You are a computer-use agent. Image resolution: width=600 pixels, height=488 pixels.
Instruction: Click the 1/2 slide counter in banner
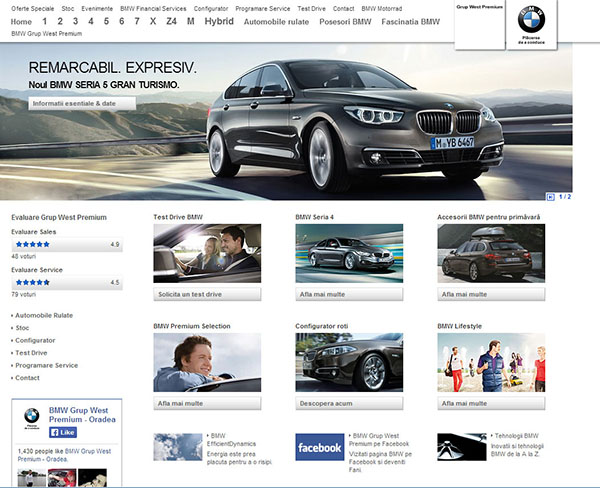tap(565, 197)
